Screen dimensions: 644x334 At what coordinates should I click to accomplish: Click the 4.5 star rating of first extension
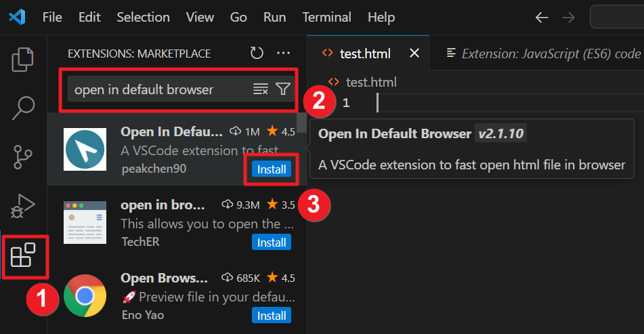[281, 131]
